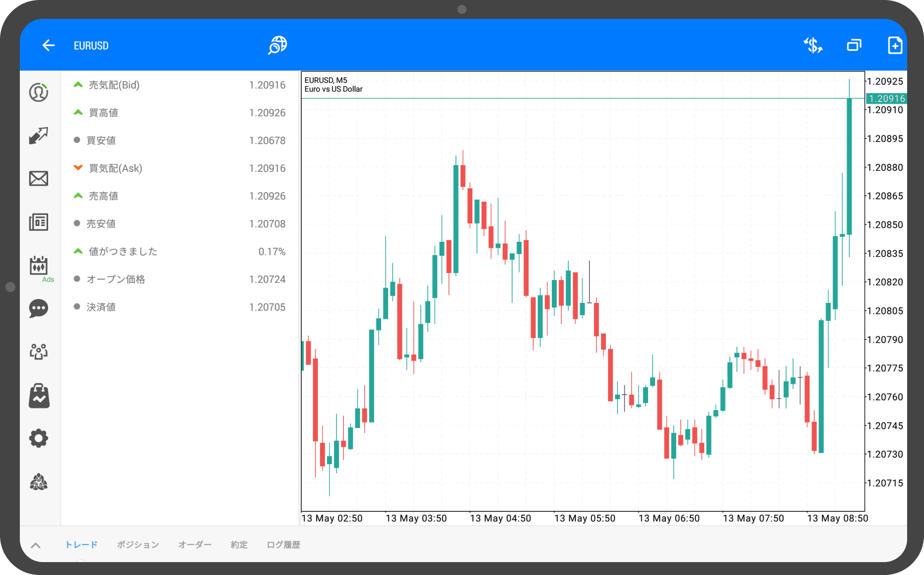
Task: Open the ログ履歴 tab
Action: [x=283, y=545]
